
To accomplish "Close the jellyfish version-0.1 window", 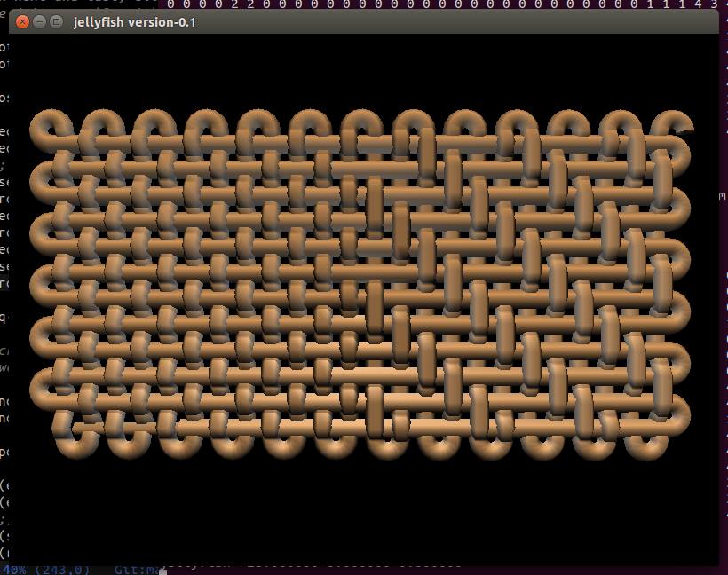I will click(22, 22).
